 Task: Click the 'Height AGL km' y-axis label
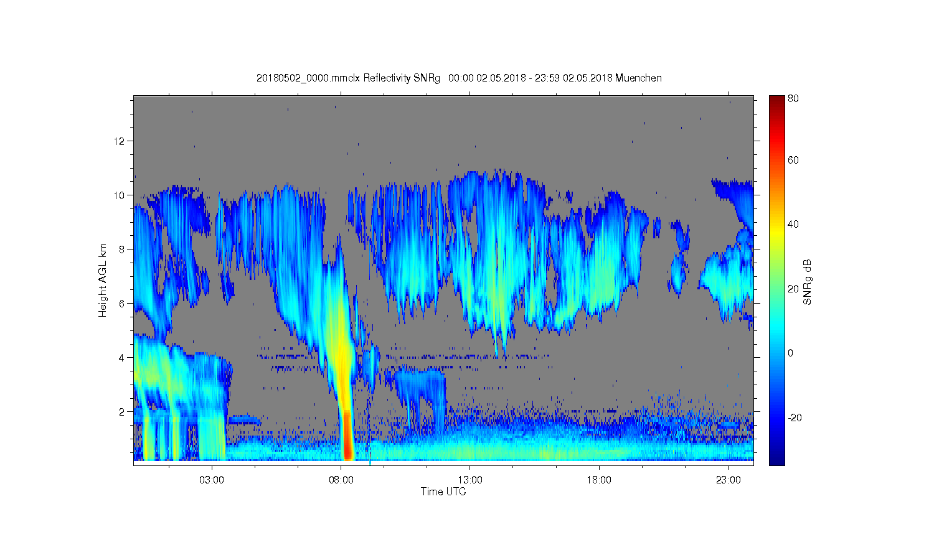(103, 280)
